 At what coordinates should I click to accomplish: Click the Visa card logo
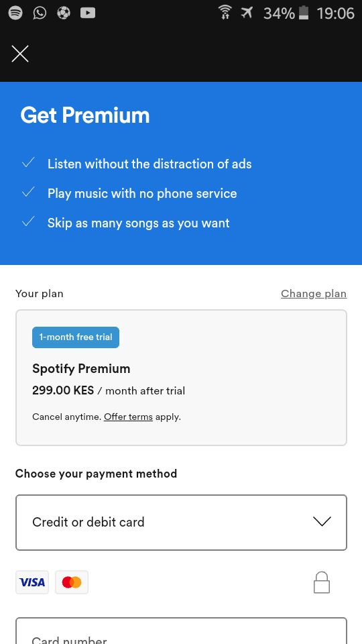(32, 582)
